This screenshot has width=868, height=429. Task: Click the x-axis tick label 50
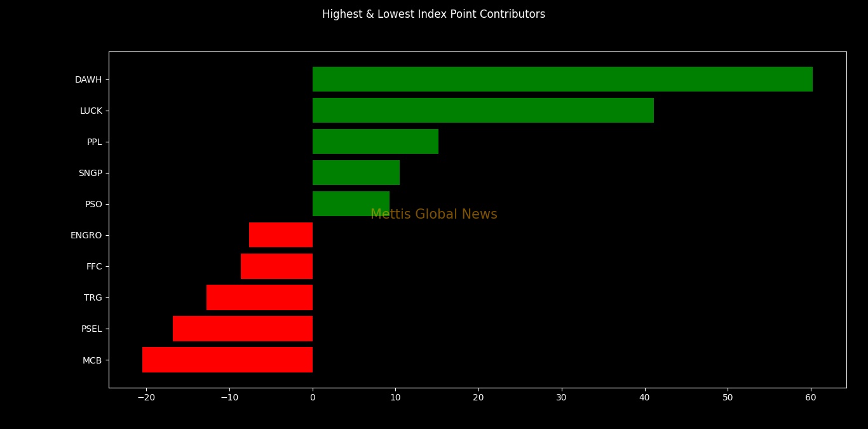coord(728,398)
